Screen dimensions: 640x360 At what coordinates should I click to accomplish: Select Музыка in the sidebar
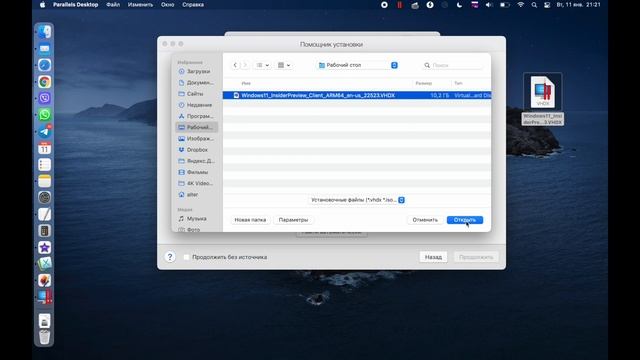[198, 219]
